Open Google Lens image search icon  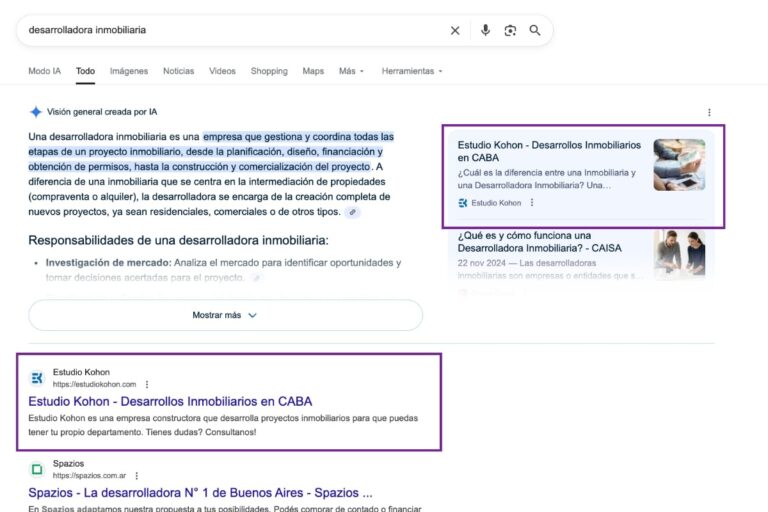pyautogui.click(x=510, y=30)
